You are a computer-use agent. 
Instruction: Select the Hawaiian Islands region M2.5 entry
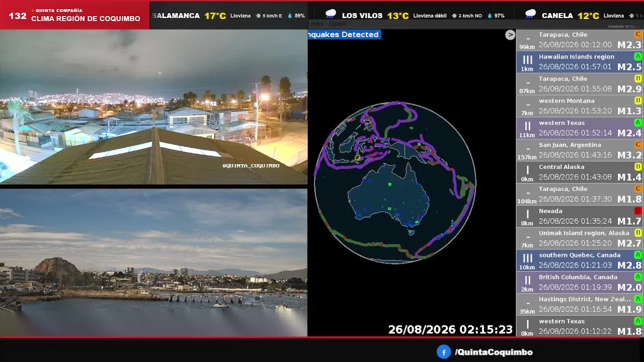(x=580, y=62)
